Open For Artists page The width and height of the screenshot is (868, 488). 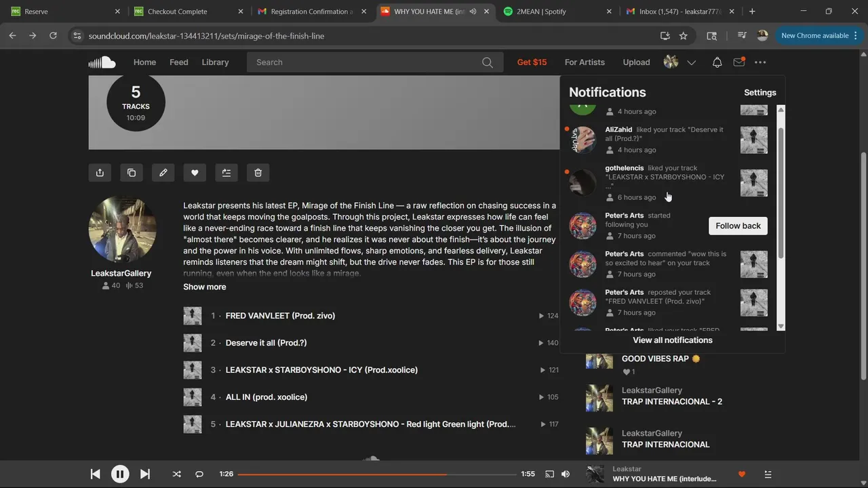(x=585, y=62)
